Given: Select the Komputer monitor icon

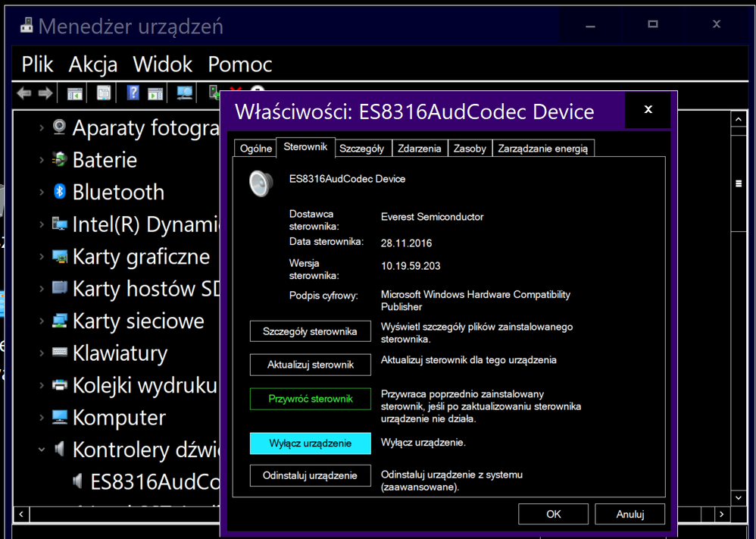Looking at the screenshot, I should pos(59,418).
